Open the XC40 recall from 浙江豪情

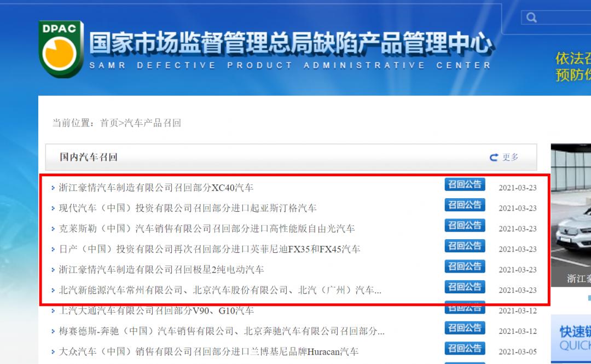click(x=156, y=187)
